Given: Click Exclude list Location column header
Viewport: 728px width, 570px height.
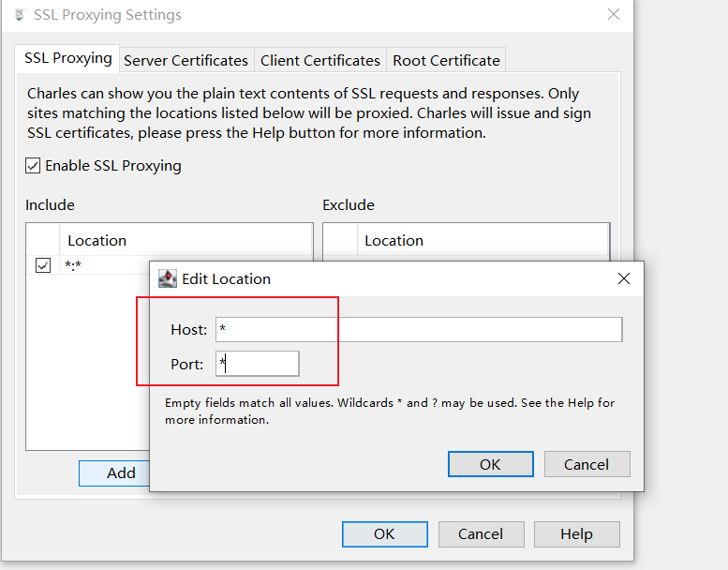Looking at the screenshot, I should [x=483, y=240].
